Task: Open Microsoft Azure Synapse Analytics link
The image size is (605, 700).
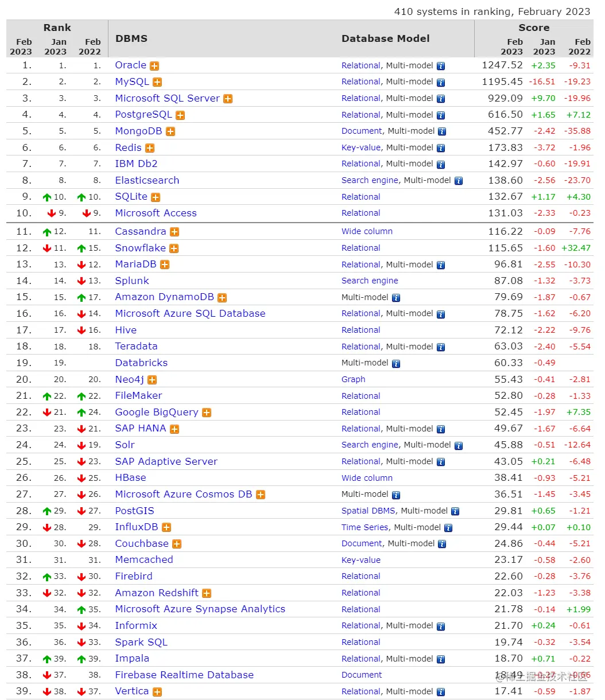Action: (200, 609)
